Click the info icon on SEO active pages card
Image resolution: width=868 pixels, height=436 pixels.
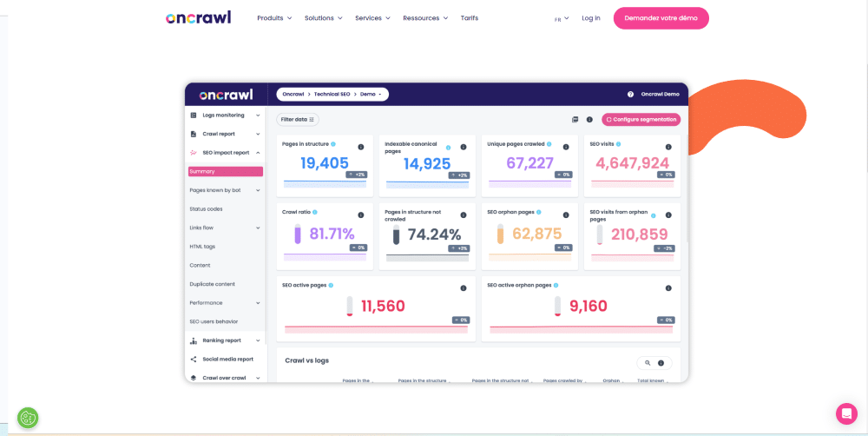click(464, 288)
